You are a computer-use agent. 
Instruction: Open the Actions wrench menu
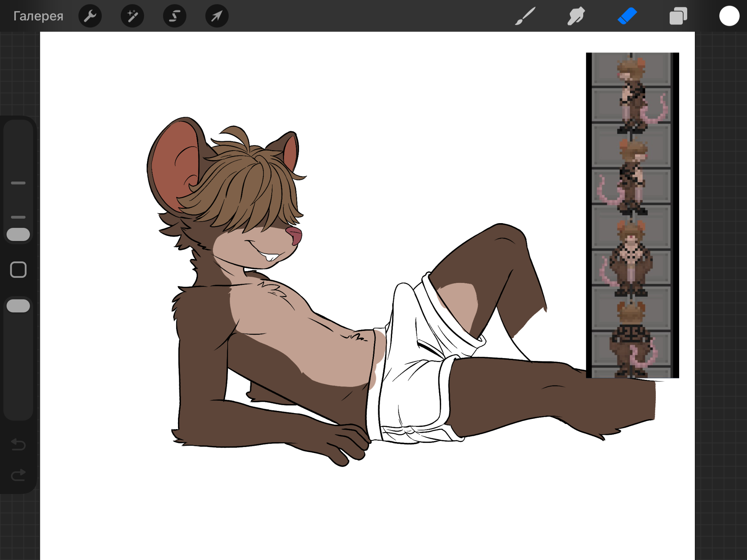tap(90, 16)
